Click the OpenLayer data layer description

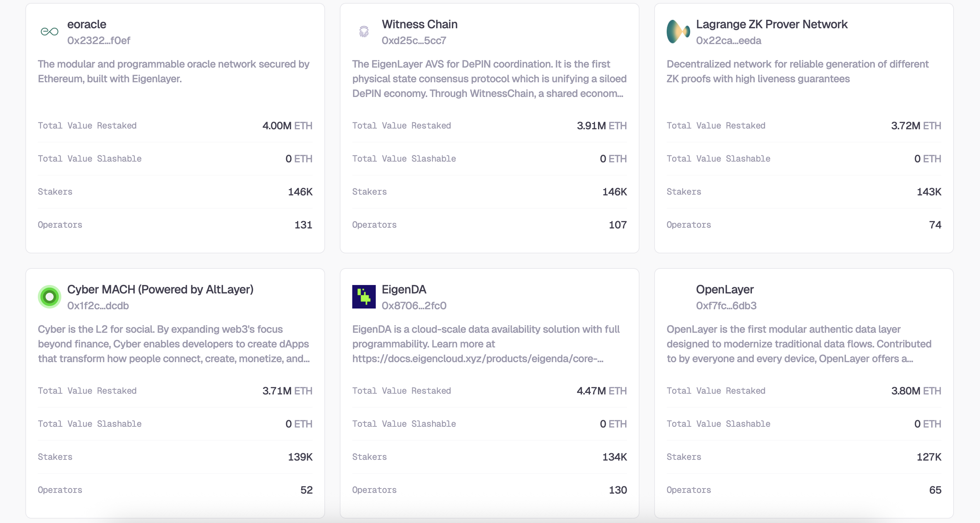click(x=799, y=344)
